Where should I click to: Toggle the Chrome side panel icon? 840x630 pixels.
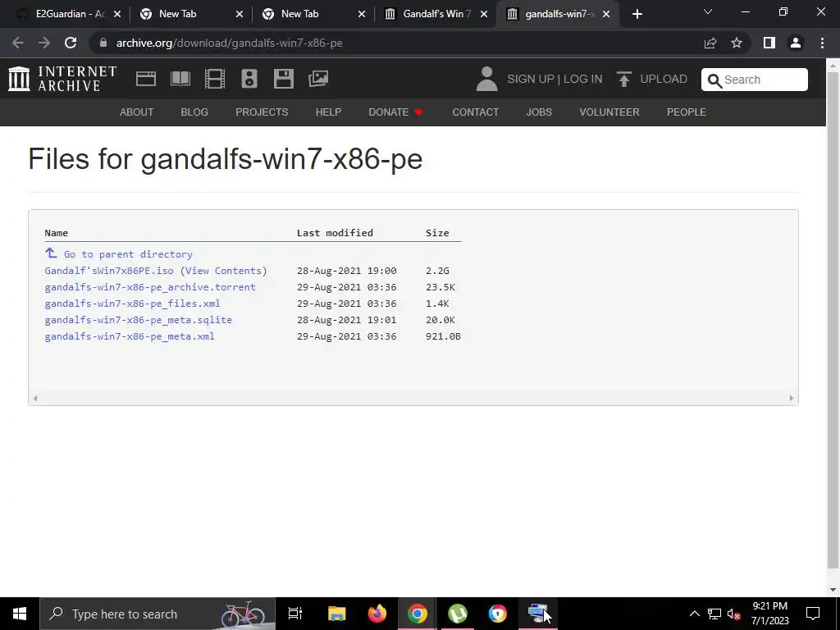point(769,43)
